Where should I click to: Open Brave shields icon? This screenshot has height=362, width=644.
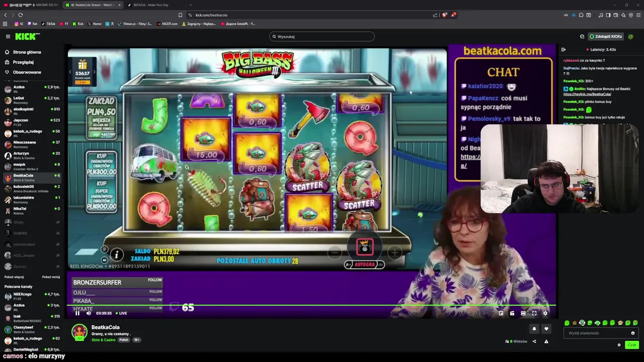tap(445, 15)
